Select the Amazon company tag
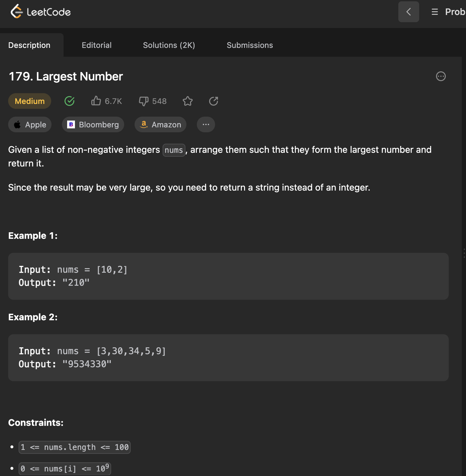Viewport: 466px width, 476px height. [161, 124]
